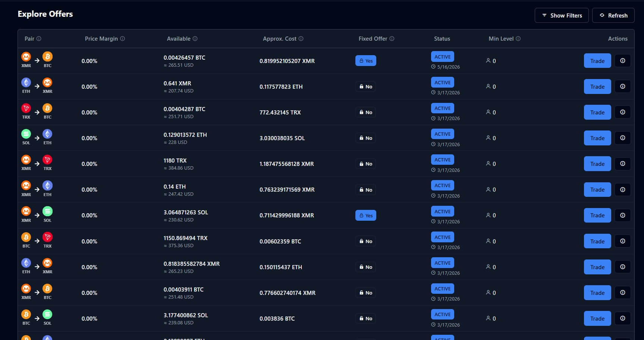Trade the 0.818385582784 XMR offer
This screenshot has height=340, width=644.
pyautogui.click(x=597, y=267)
